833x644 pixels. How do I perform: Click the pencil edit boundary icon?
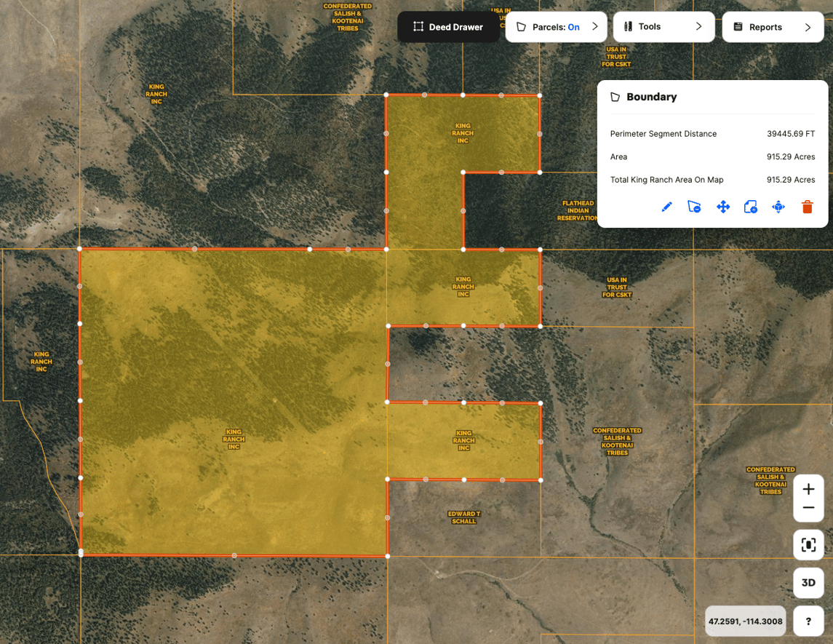point(666,207)
